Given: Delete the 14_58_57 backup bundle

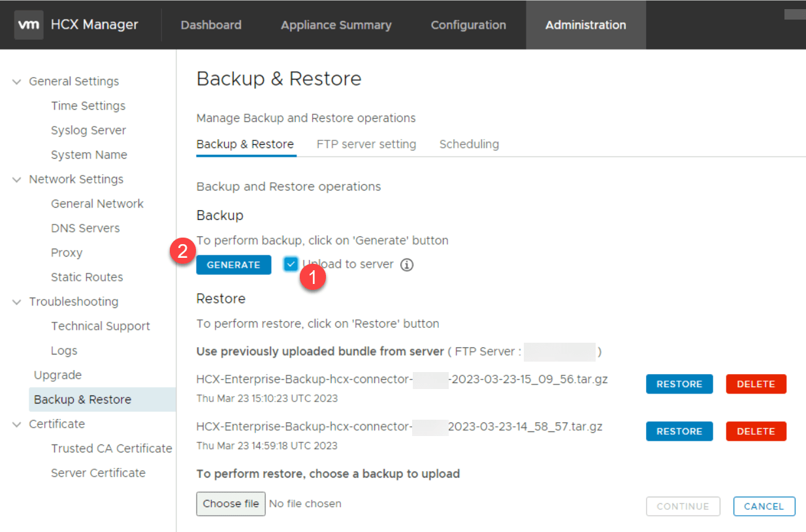Looking at the screenshot, I should point(756,431).
